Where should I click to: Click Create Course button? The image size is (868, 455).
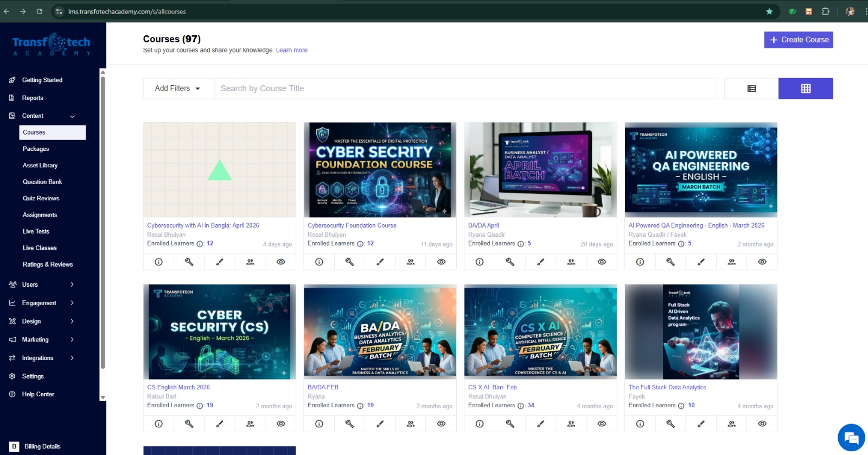(x=799, y=40)
